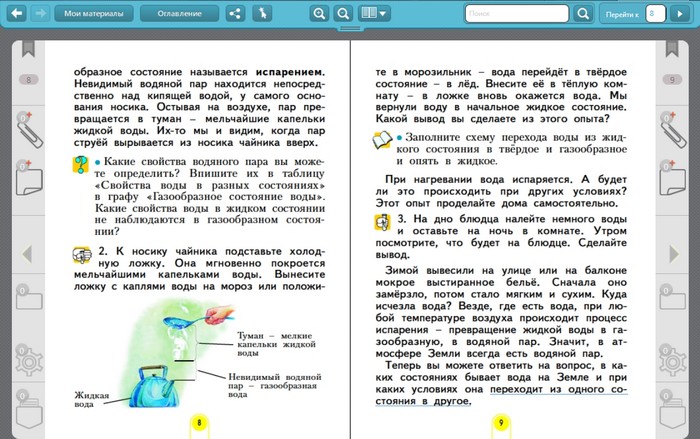Click the walking figure icon in the toolbar
This screenshot has height=439, width=700.
(x=262, y=14)
